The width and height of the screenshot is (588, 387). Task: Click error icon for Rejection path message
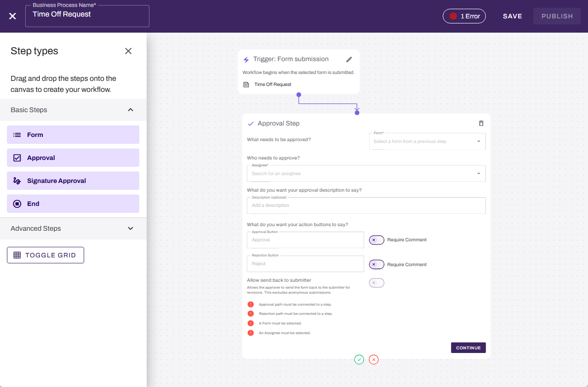point(251,313)
